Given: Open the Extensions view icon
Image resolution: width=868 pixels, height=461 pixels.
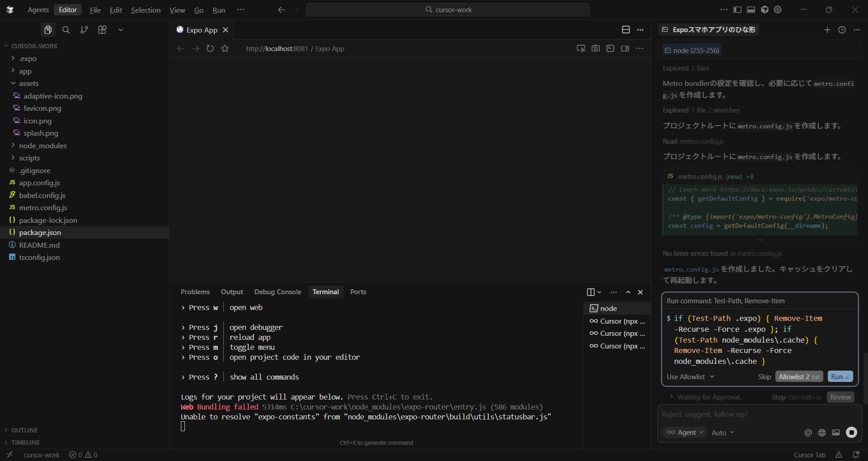Looking at the screenshot, I should (x=102, y=30).
